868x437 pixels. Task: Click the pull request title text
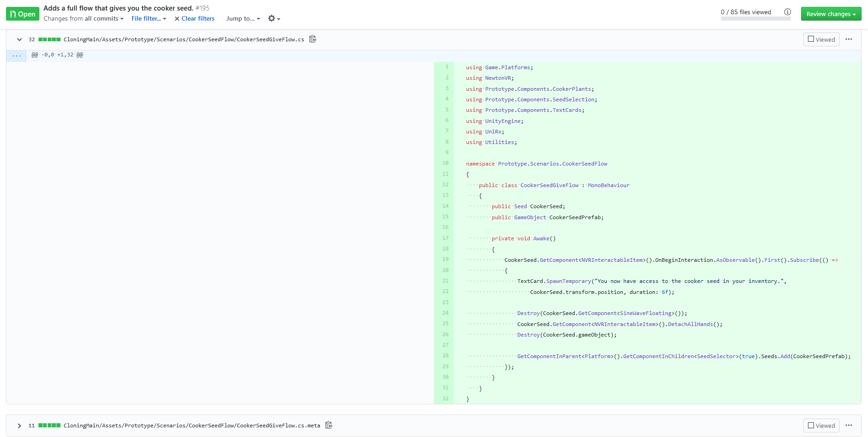click(x=118, y=8)
